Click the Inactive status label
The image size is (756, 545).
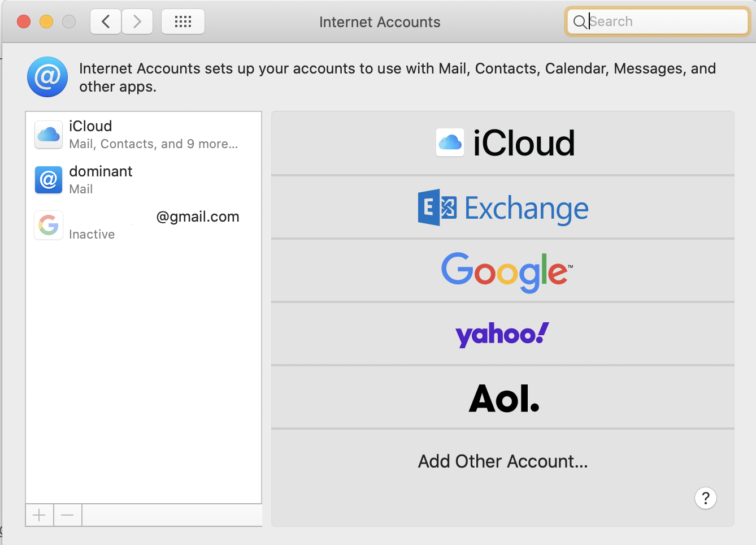click(x=92, y=234)
